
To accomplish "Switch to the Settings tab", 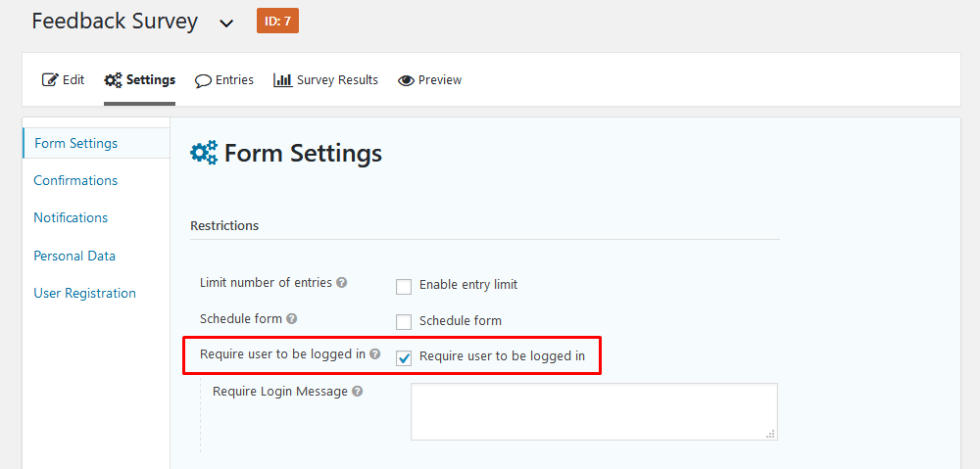I will 139,80.
